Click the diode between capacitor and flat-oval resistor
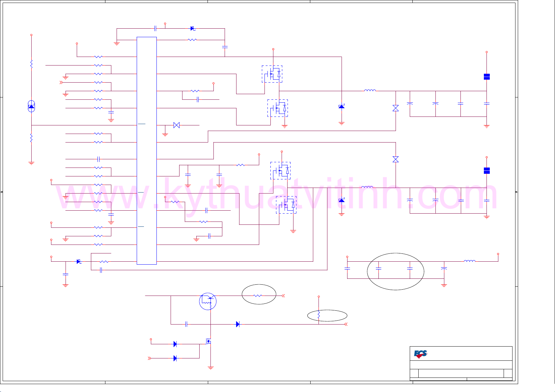This screenshot has width=555, height=392. tap(238, 324)
